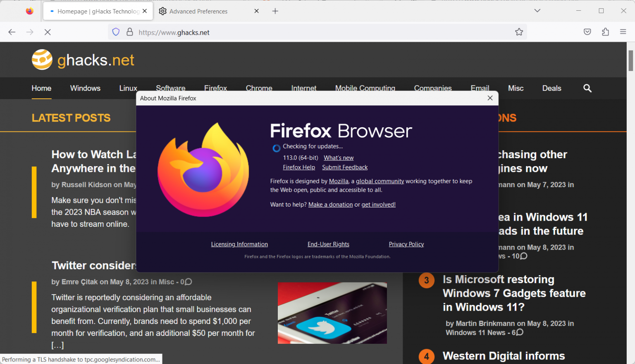Click the What's new link

(x=338, y=157)
